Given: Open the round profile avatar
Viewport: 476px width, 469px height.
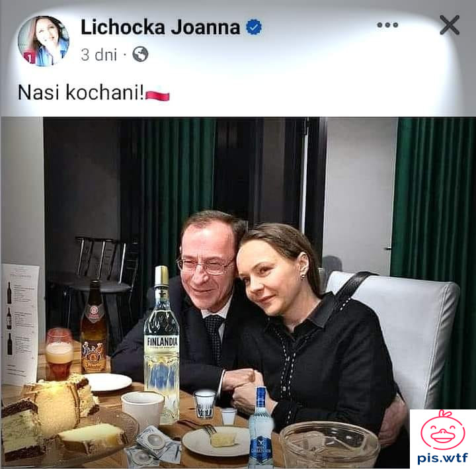Looking at the screenshot, I should [x=44, y=41].
